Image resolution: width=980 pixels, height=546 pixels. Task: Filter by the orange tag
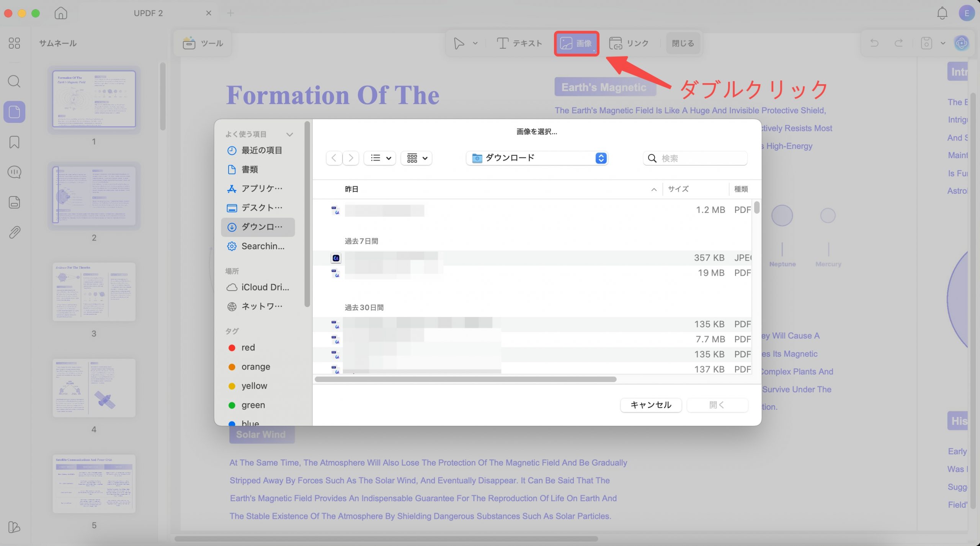(258, 367)
